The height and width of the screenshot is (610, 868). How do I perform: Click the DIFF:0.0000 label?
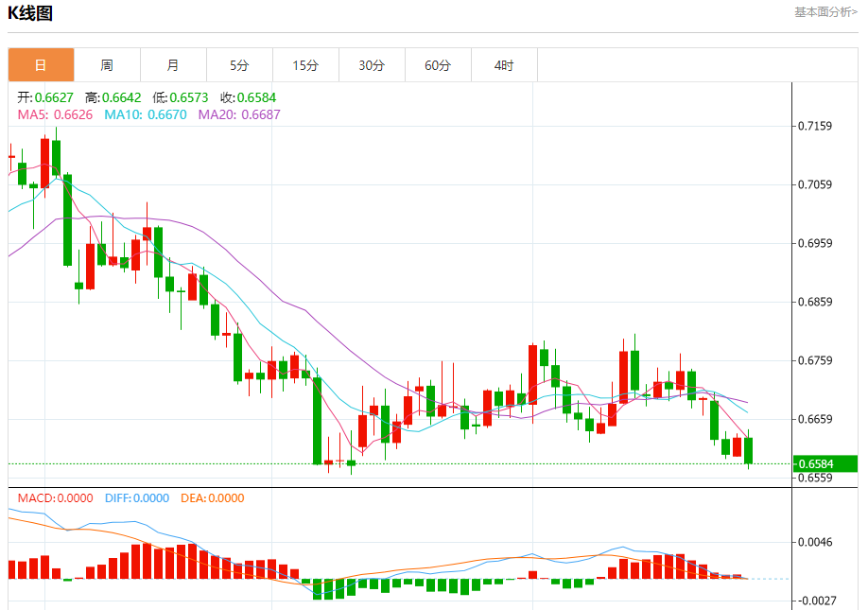pyautogui.click(x=137, y=498)
